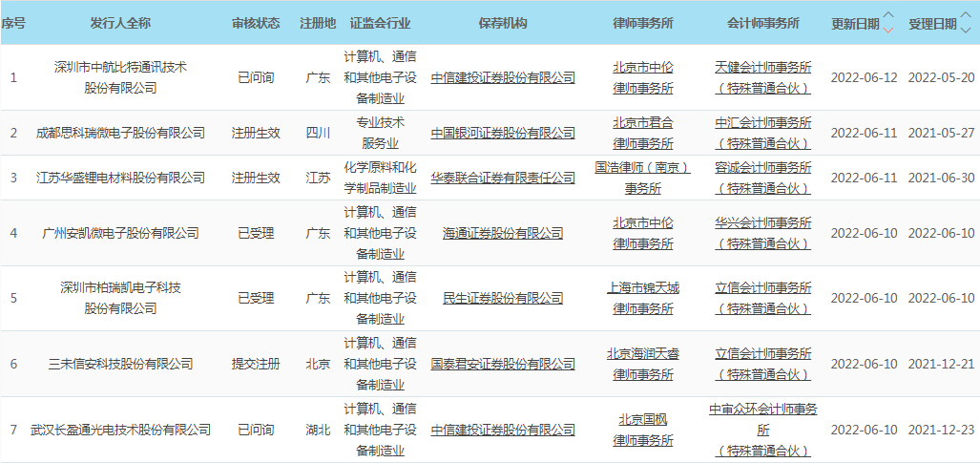Click the up arrow beside 受理日期
The image size is (980, 463).
point(966,16)
